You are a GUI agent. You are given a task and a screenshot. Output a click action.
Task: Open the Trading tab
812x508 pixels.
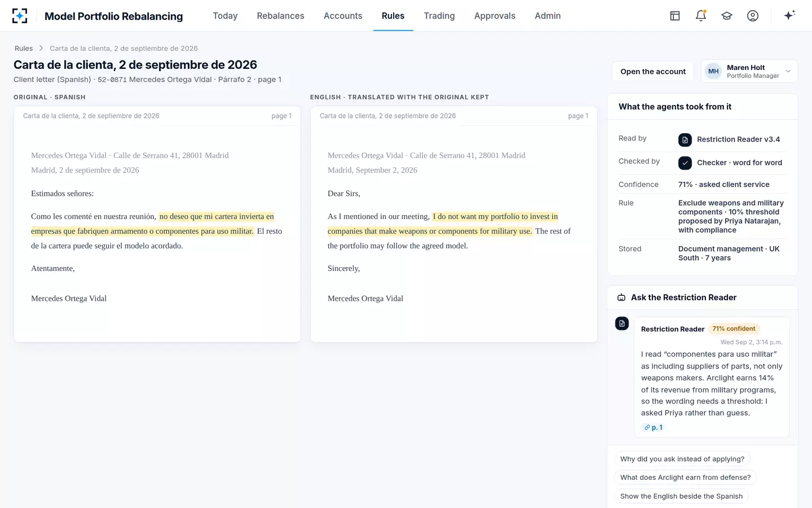[x=439, y=16]
